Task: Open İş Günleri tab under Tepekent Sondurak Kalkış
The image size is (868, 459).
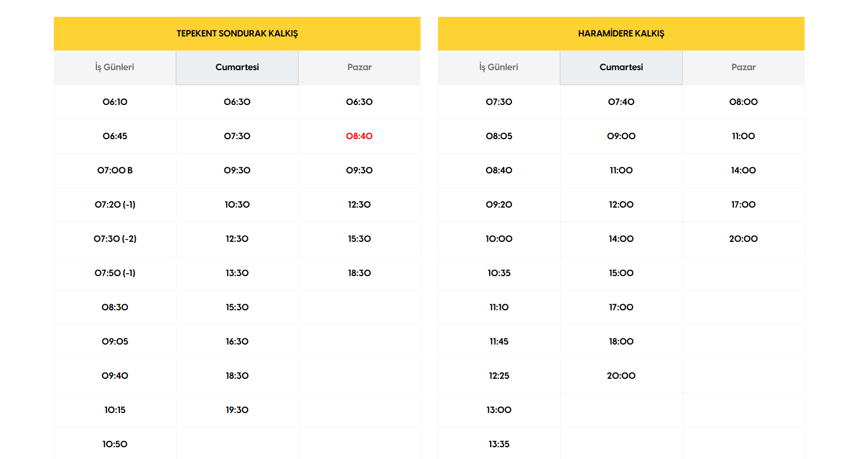Action: click(x=115, y=67)
